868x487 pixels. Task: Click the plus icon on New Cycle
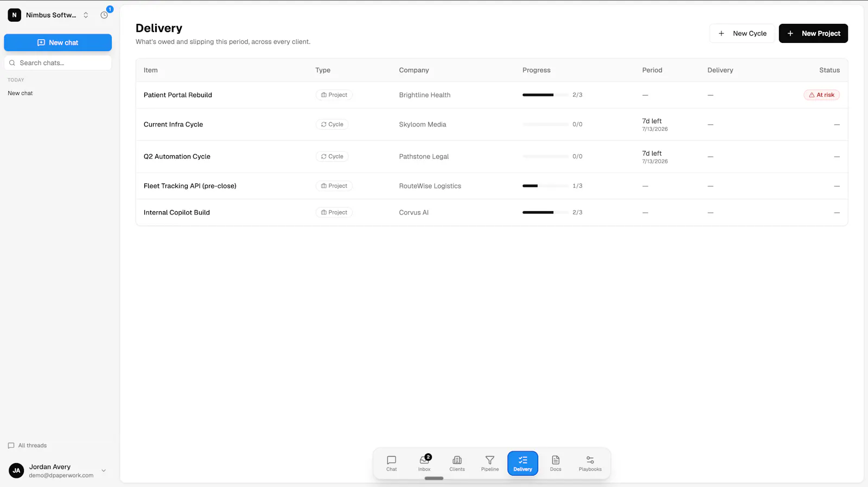[x=721, y=33]
